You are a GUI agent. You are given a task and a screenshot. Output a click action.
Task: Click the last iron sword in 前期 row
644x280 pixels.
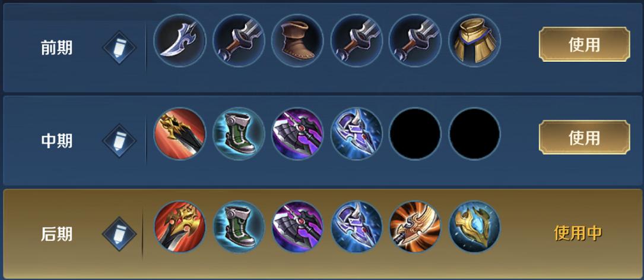[x=415, y=40]
